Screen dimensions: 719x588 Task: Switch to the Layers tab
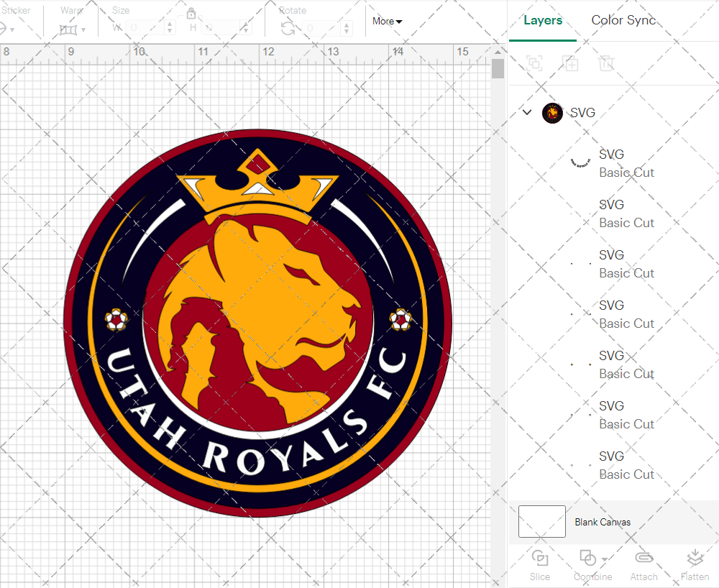(542, 20)
